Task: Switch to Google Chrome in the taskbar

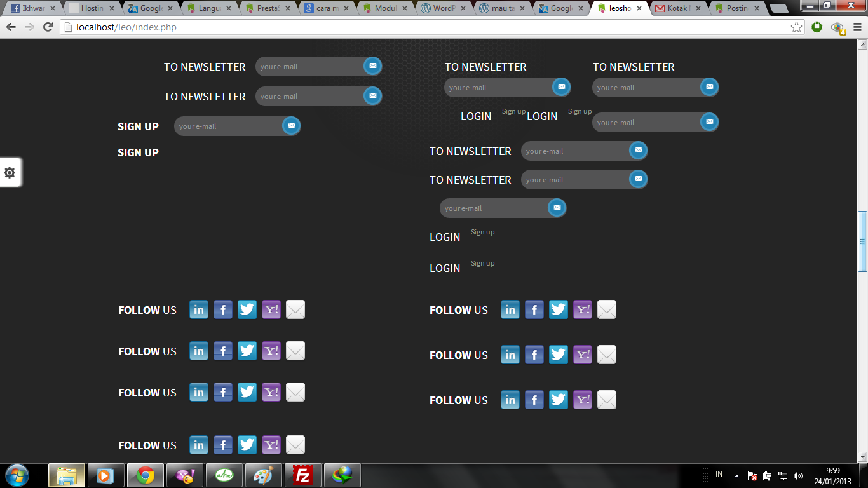Action: coord(146,475)
